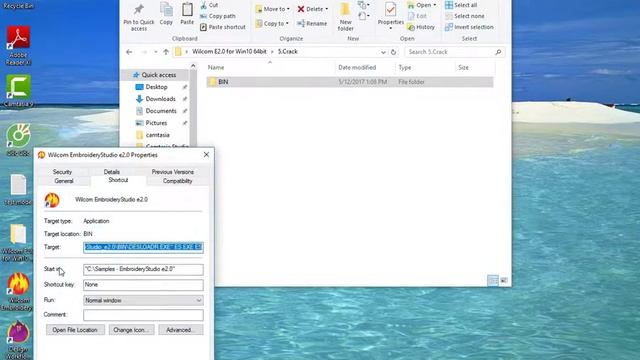Switch to Previous Versions tab
The height and width of the screenshot is (360, 640).
click(173, 172)
